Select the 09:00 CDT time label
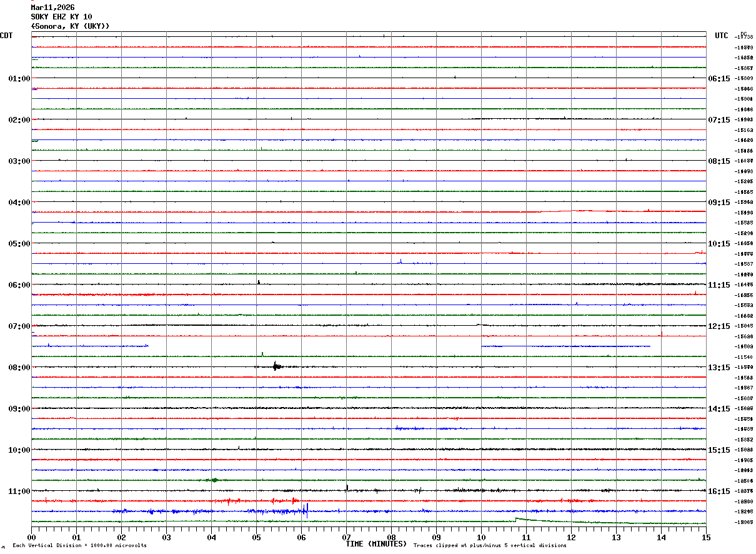The height and width of the screenshot is (554, 756). [x=19, y=408]
